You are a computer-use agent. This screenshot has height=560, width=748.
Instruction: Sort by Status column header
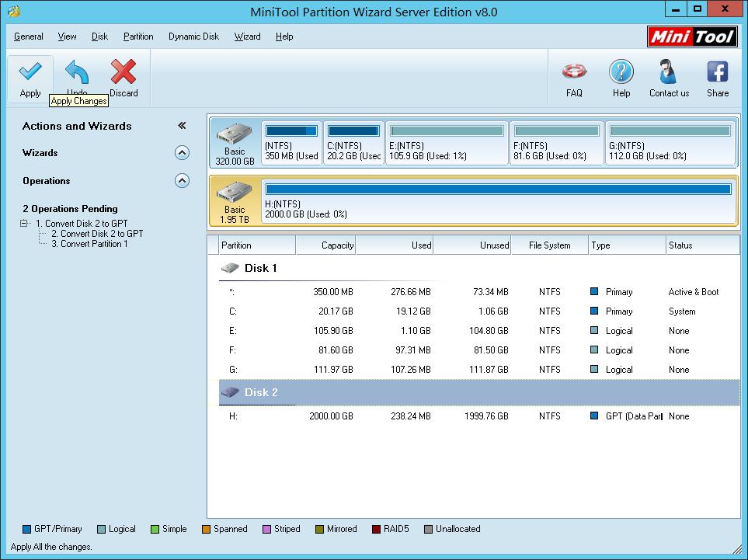coord(703,245)
